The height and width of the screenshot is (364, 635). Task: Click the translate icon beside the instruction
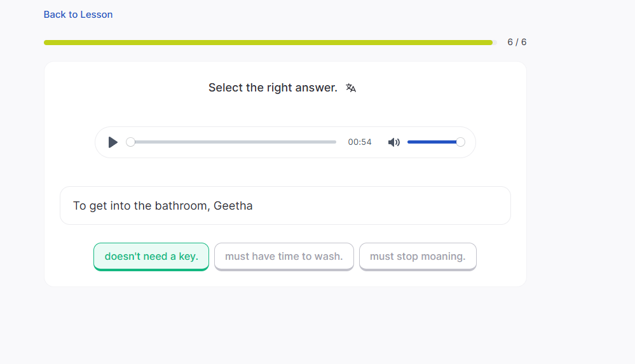pyautogui.click(x=351, y=88)
